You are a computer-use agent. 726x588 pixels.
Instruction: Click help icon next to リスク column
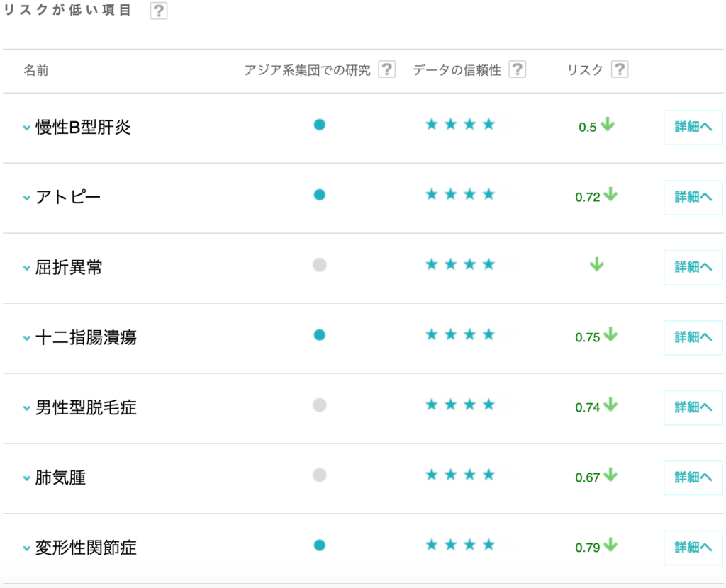click(x=620, y=69)
